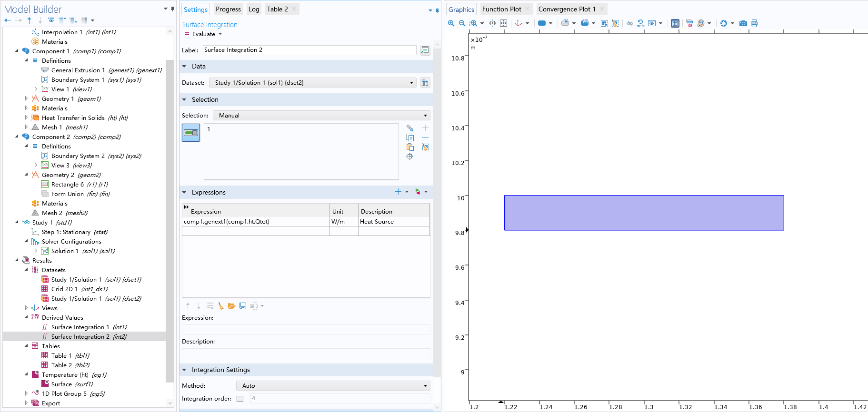Click Remove from Selection minus icon
The image size is (868, 412).
(426, 137)
